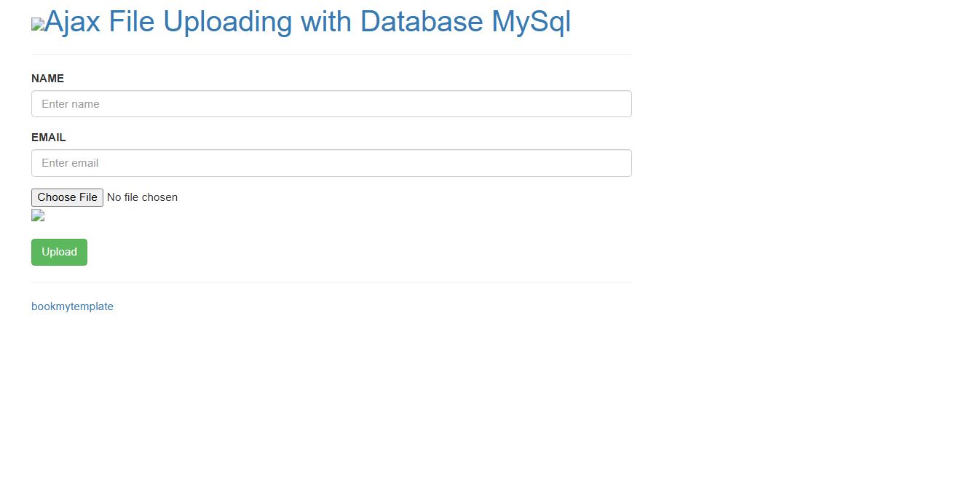Open the bookmytemplate footer link
This screenshot has height=503, width=980.
[x=72, y=306]
